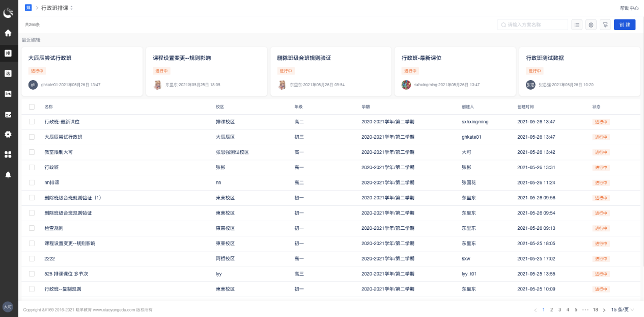The height and width of the screenshot is (317, 644).
Task: Click the app logo at the top left
Action: (x=8, y=12)
